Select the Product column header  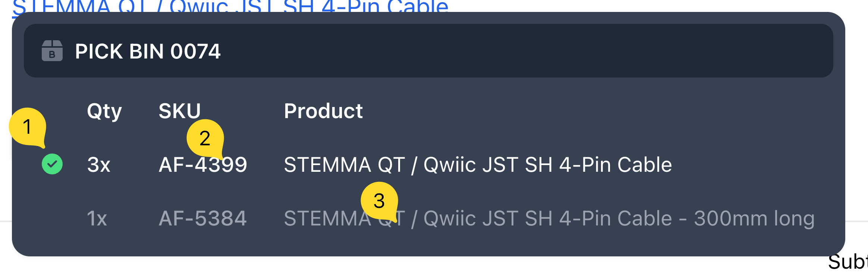(323, 111)
